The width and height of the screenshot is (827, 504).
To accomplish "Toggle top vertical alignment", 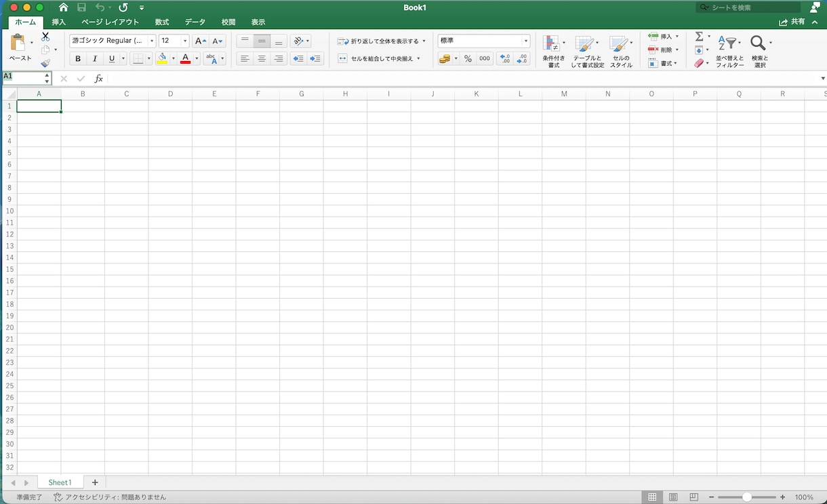I will click(245, 41).
